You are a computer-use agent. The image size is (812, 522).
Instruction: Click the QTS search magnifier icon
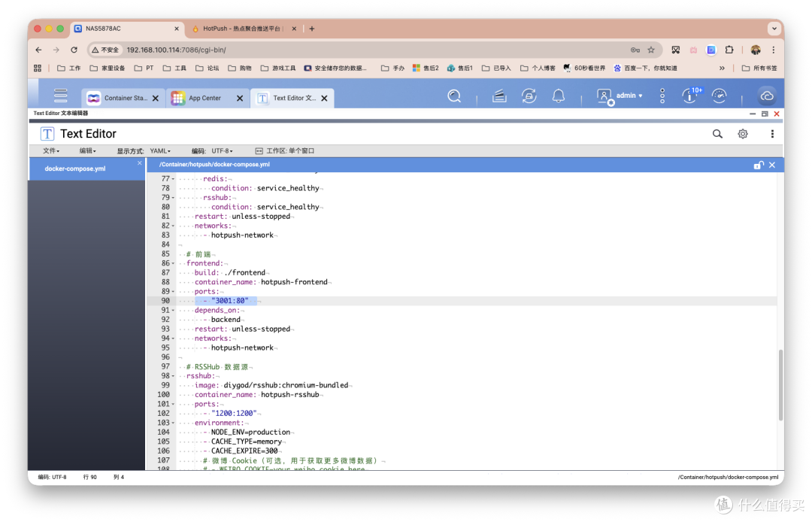click(x=454, y=96)
